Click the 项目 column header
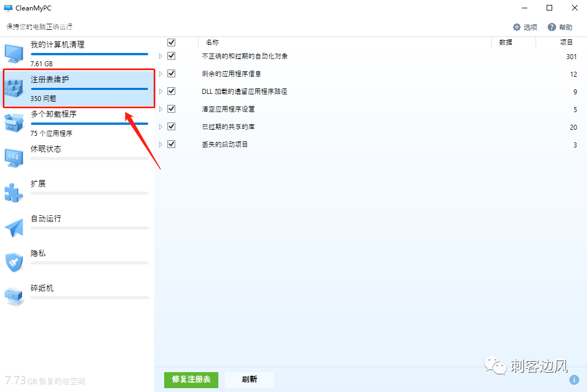This screenshot has height=392, width=587. point(567,43)
